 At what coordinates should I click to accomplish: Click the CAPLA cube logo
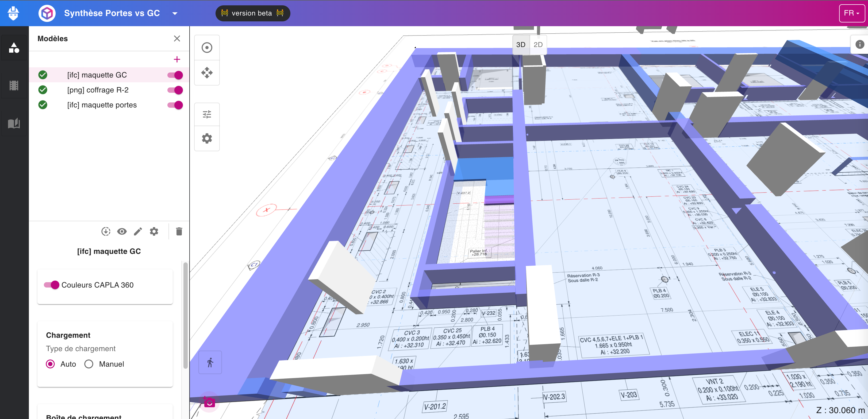[47, 13]
